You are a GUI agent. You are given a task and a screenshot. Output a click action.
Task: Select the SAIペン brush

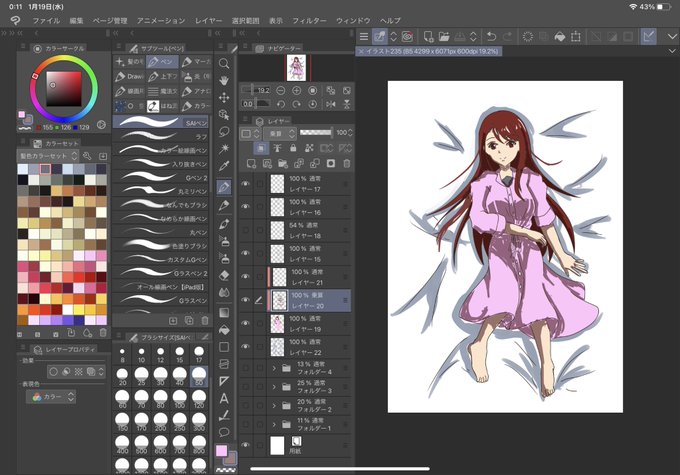pos(160,122)
